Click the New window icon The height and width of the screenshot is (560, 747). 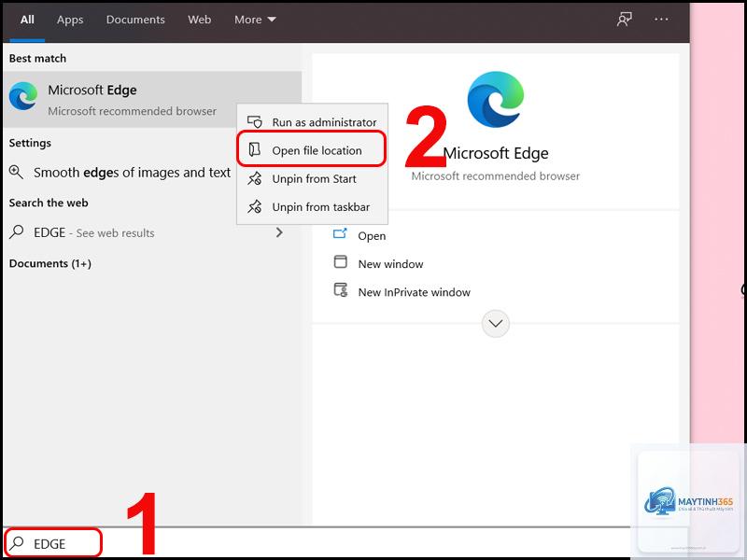point(341,261)
